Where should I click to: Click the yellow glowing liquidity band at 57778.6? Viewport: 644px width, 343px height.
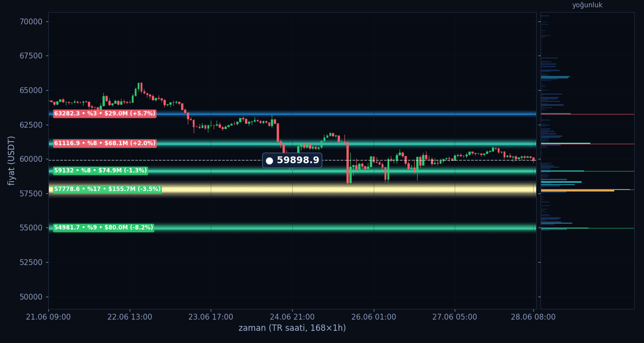pyautogui.click(x=292, y=189)
